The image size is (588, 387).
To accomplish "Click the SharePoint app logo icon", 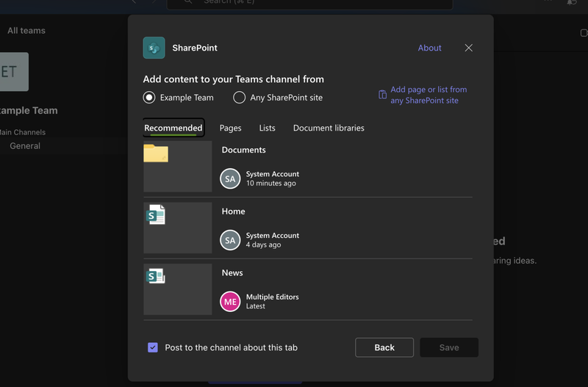I will (154, 48).
